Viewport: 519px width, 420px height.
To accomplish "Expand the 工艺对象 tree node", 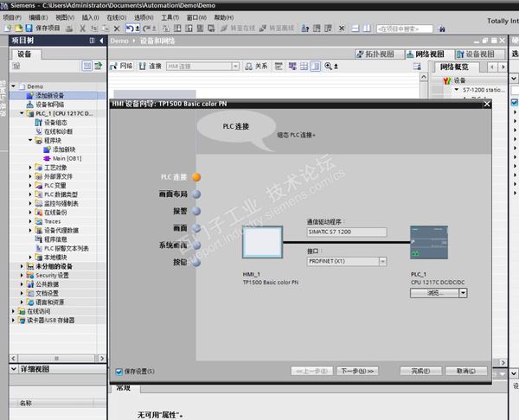I will tap(30, 168).
